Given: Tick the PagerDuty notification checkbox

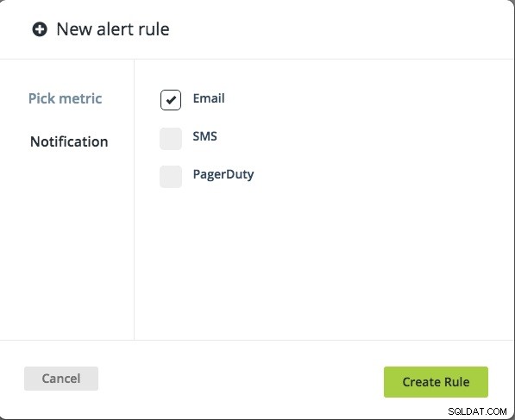Looking at the screenshot, I should click(171, 177).
